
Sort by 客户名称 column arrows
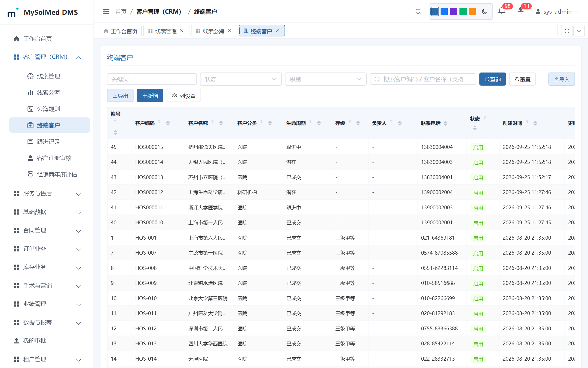(x=221, y=123)
